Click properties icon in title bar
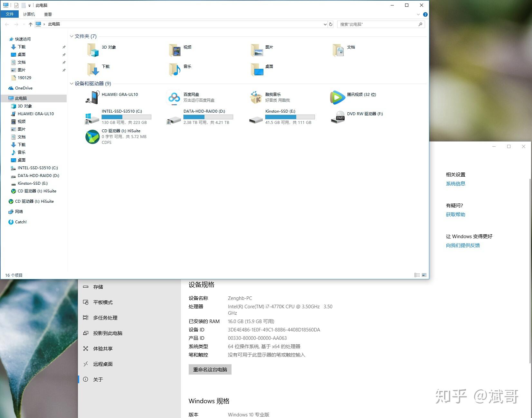 coord(16,5)
